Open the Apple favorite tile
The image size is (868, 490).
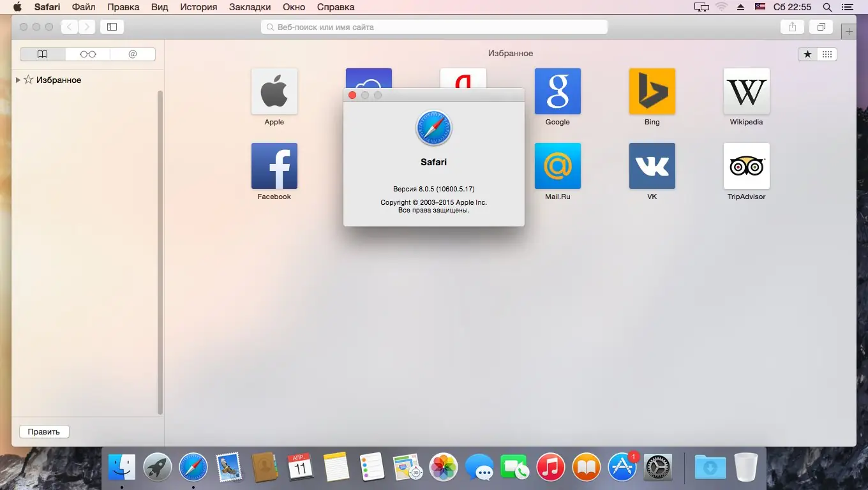click(274, 91)
